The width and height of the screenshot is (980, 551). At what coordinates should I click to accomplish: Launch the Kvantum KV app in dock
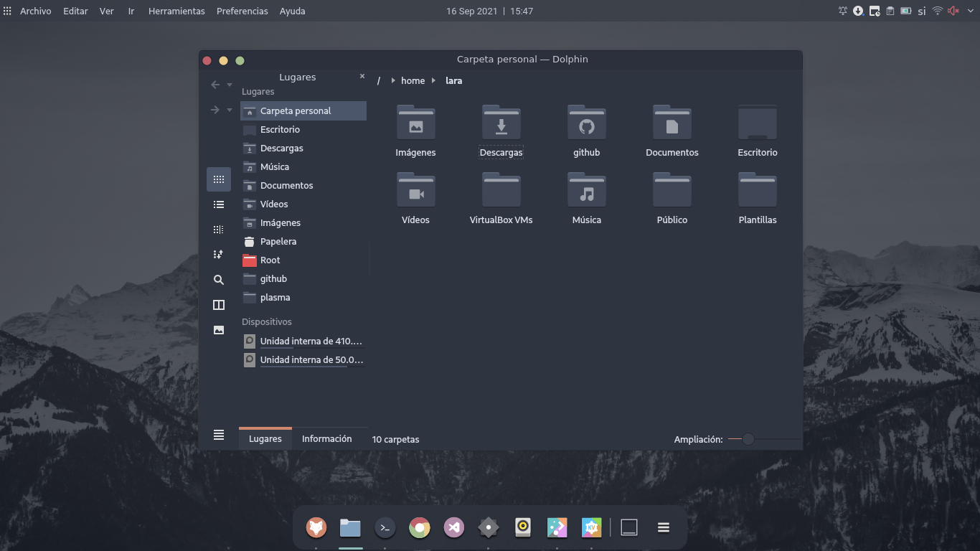pyautogui.click(x=592, y=528)
